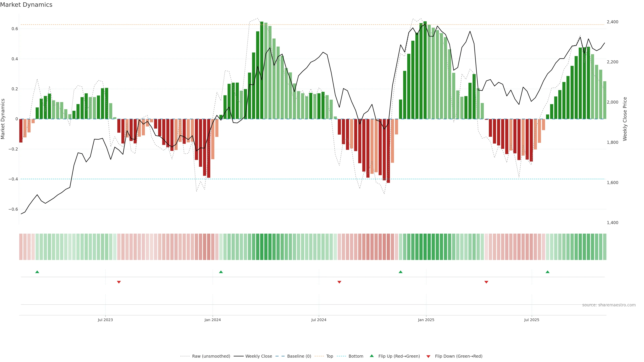Click the flip-up triangle before Jan 2025
This screenshot has width=644, height=362.
(400, 272)
